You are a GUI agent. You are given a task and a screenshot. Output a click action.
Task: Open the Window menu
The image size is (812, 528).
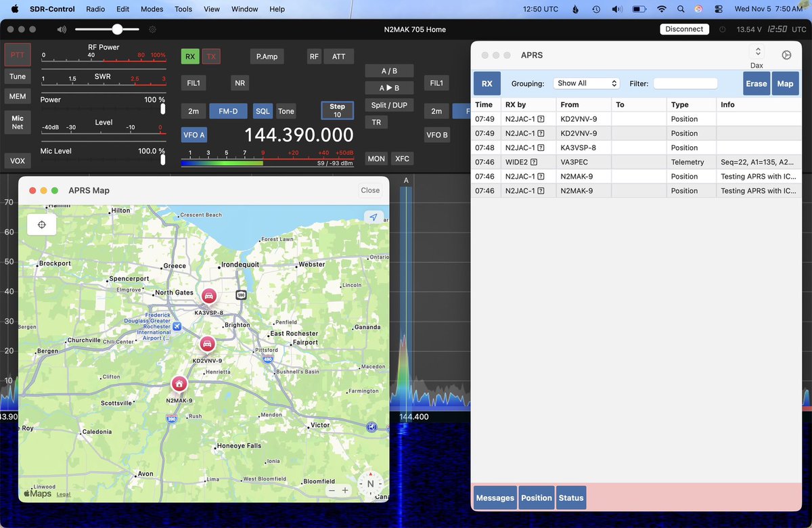[244, 9]
